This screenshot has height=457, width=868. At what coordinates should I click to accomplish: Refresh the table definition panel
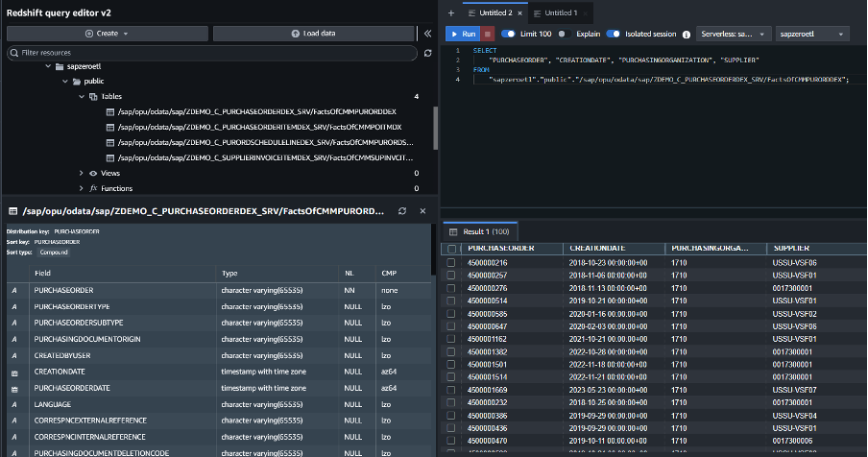coord(402,210)
